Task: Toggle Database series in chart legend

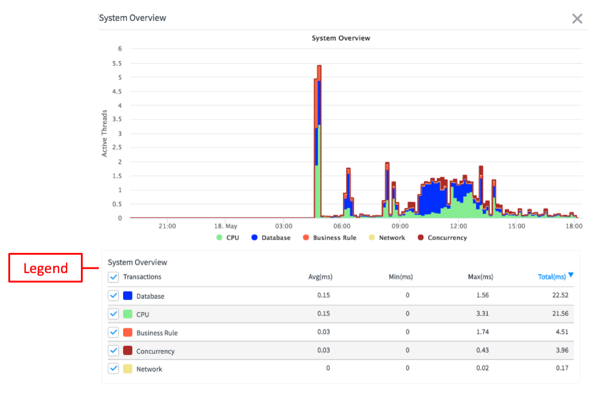Action: tap(271, 238)
